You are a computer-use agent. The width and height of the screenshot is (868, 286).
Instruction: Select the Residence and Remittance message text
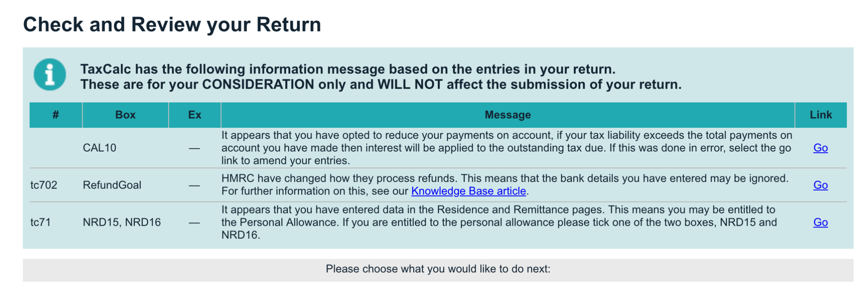coord(499,222)
